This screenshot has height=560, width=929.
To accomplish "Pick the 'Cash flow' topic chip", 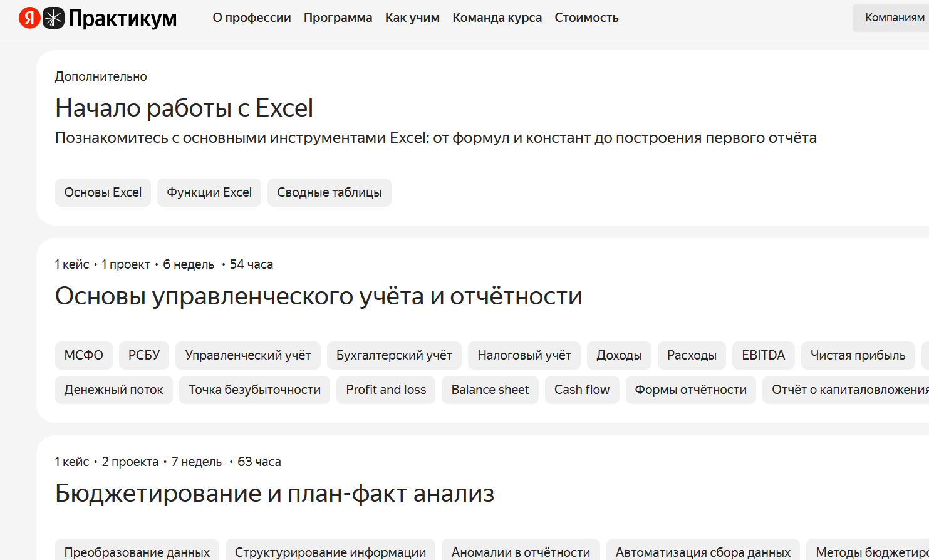I will [x=581, y=390].
